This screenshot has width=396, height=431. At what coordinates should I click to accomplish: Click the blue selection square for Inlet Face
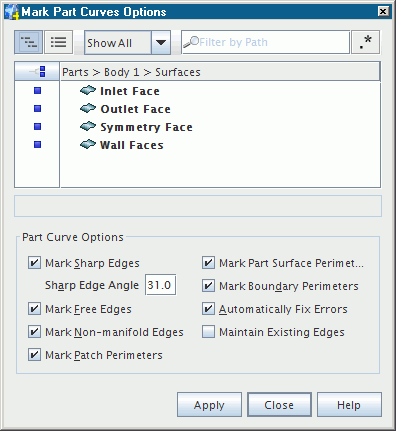coord(37,91)
